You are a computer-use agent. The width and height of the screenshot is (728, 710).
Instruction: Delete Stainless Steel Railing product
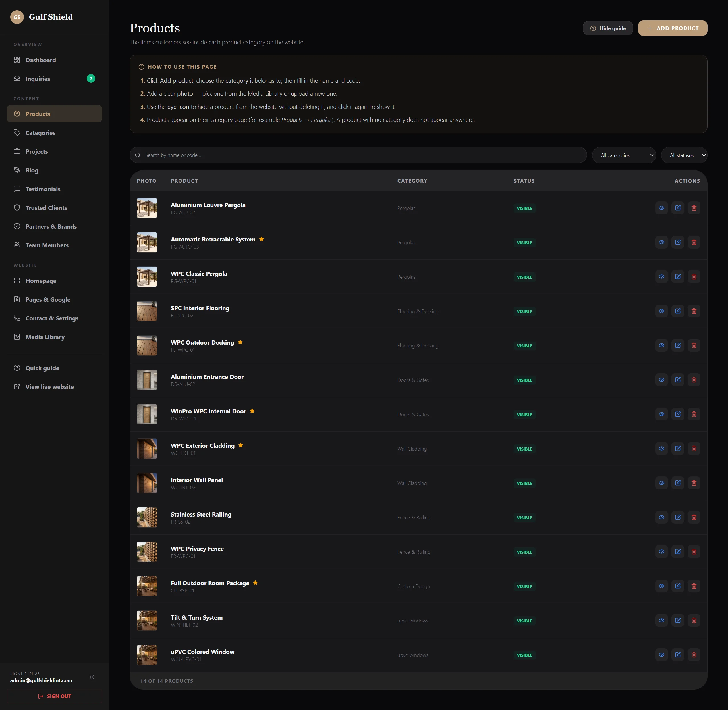pyautogui.click(x=694, y=517)
